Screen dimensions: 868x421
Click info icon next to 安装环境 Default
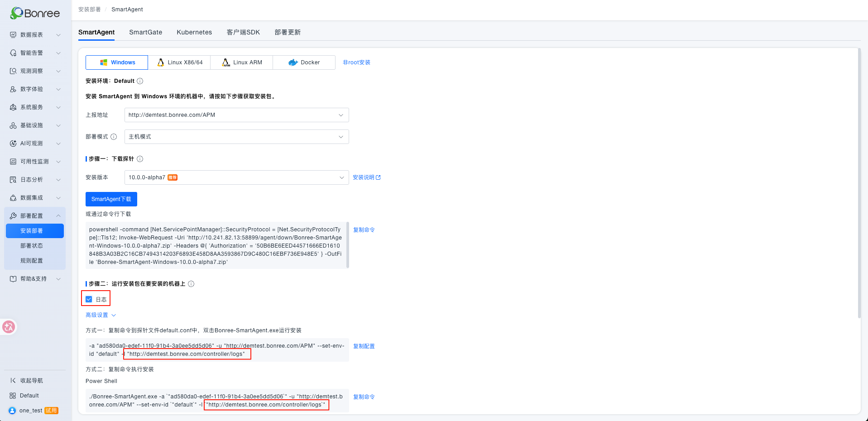click(x=140, y=81)
